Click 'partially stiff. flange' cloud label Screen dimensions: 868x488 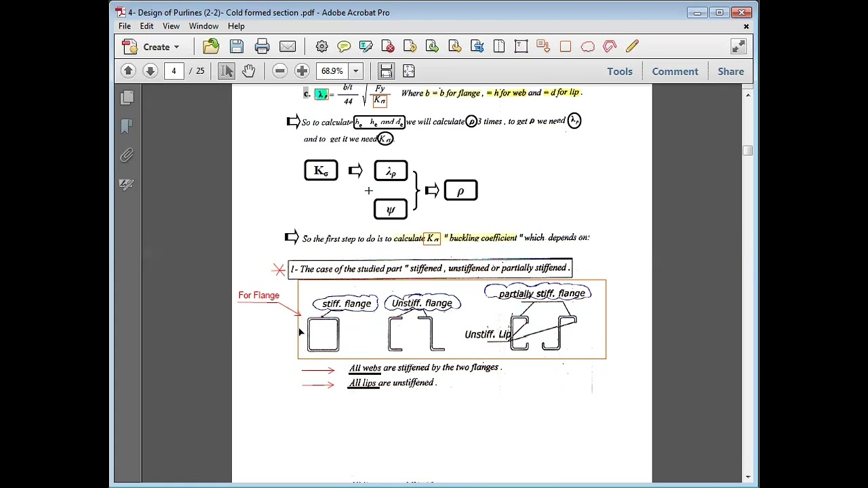coord(541,293)
